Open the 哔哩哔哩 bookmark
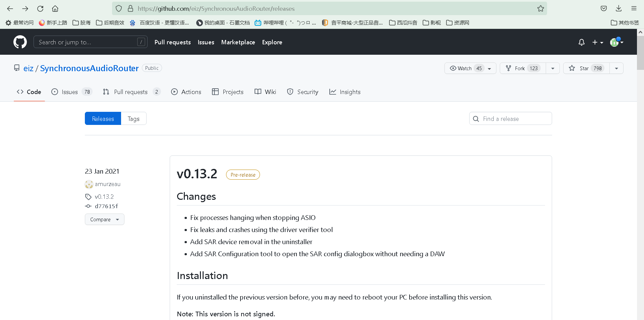This screenshot has height=320, width=644. pos(285,22)
